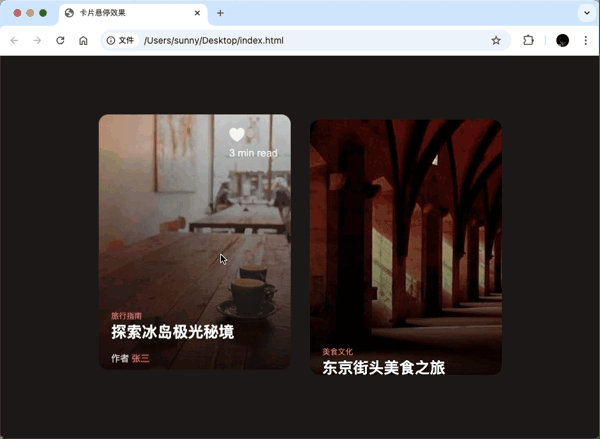600x439 pixels.
Task: Open the profile avatar menu
Action: click(562, 40)
